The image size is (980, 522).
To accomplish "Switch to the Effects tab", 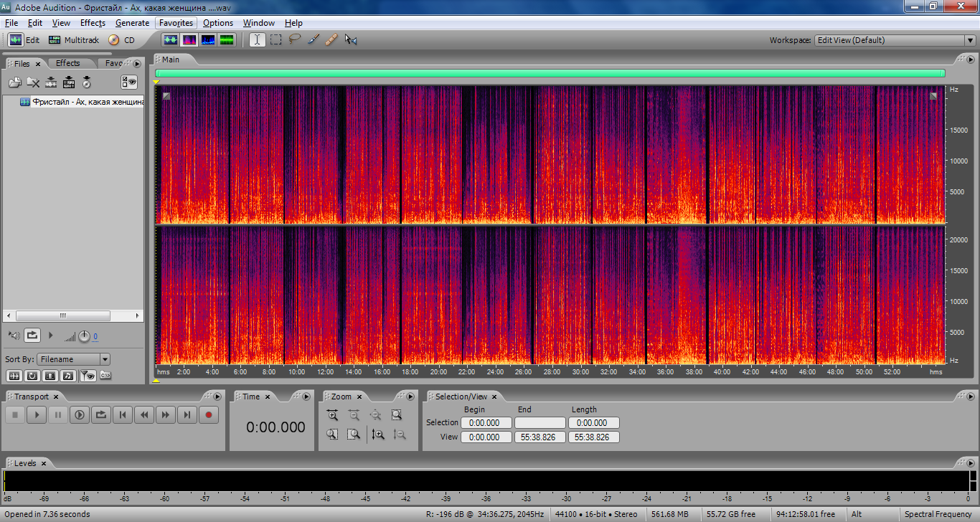I will (68, 63).
